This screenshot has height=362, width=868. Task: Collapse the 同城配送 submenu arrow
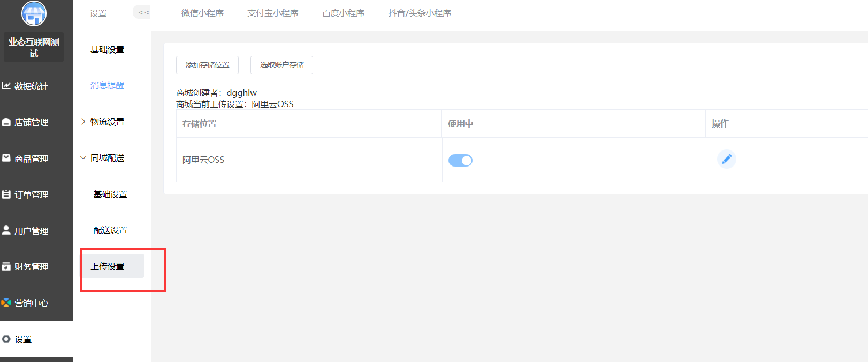point(83,157)
